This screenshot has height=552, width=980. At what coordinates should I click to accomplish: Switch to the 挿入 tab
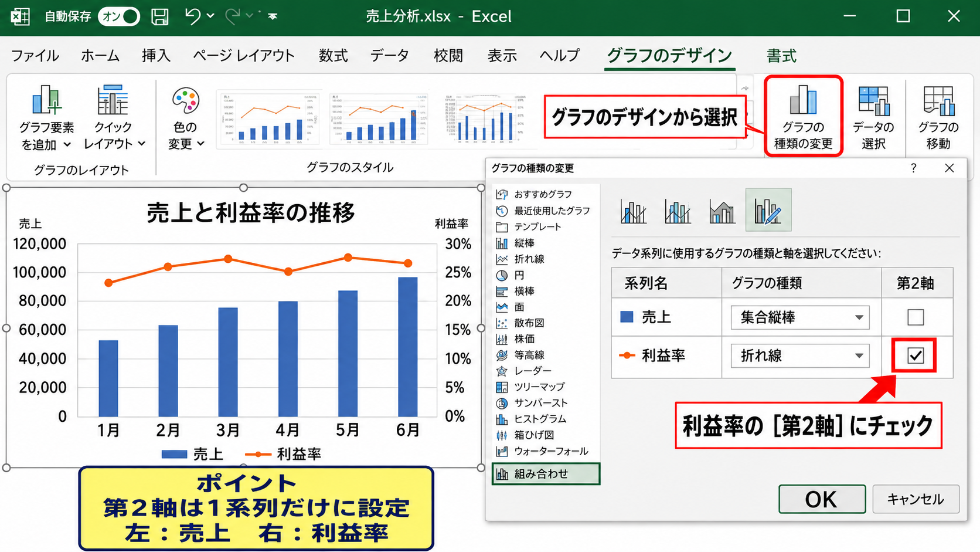(x=156, y=56)
